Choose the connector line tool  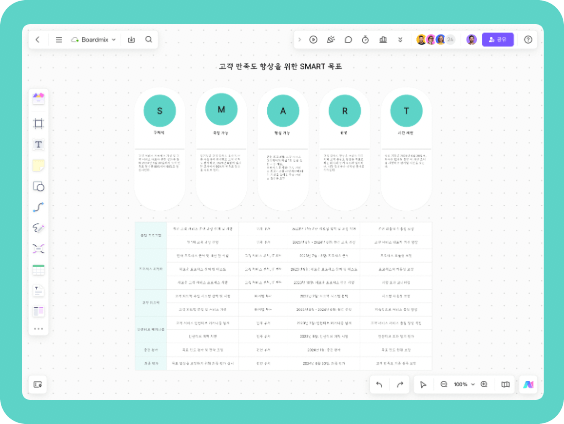point(38,207)
